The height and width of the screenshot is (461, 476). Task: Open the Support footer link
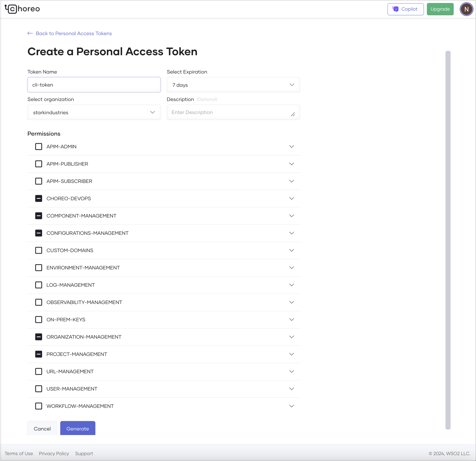click(x=84, y=453)
